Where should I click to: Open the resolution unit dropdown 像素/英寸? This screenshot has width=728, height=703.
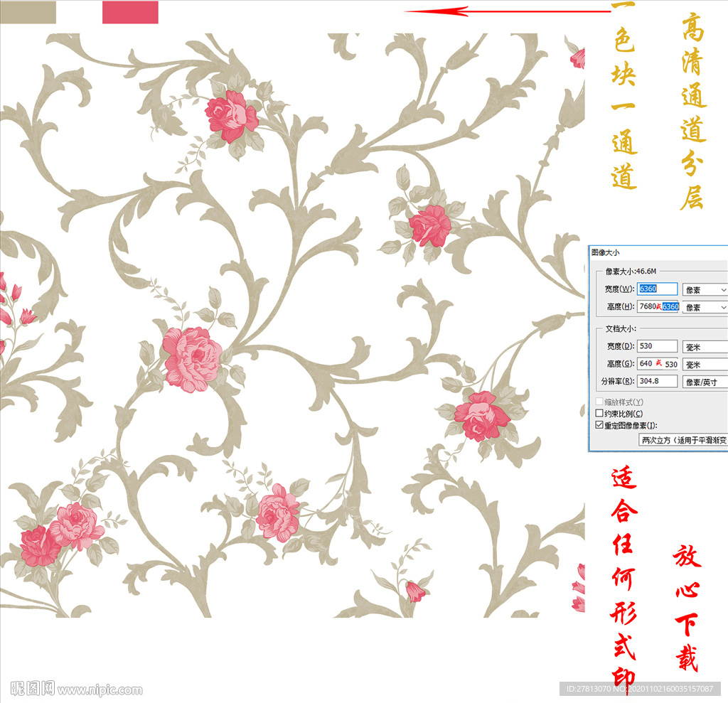click(705, 382)
